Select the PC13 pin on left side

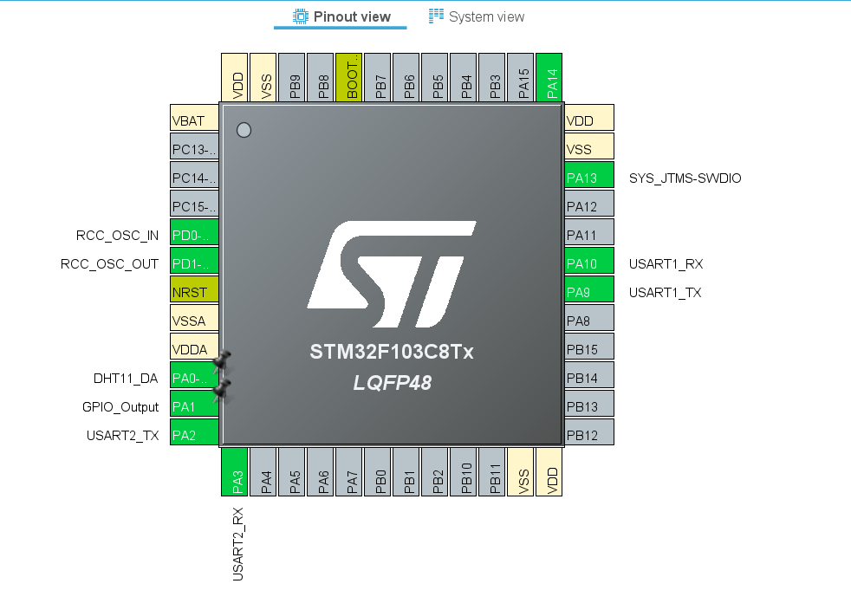coord(194,146)
